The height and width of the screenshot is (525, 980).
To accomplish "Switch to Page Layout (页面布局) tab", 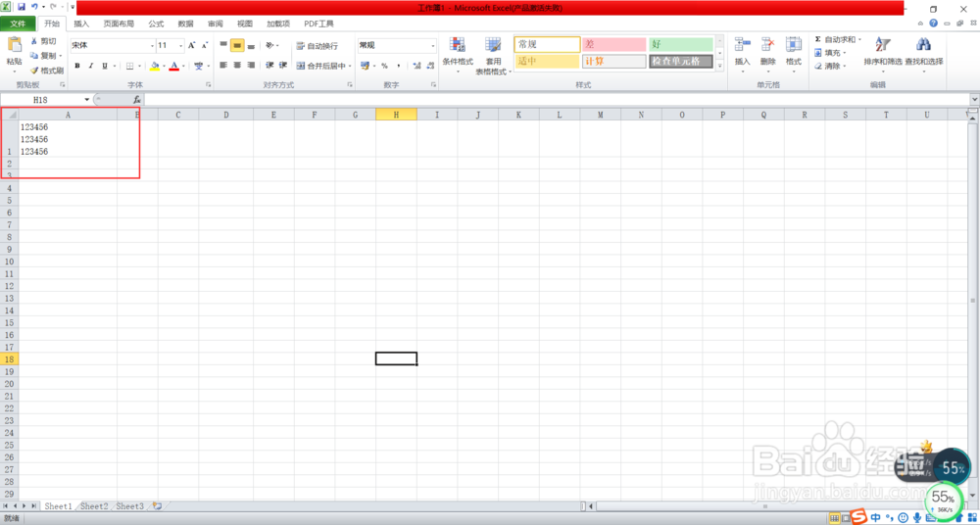I will [x=119, y=24].
